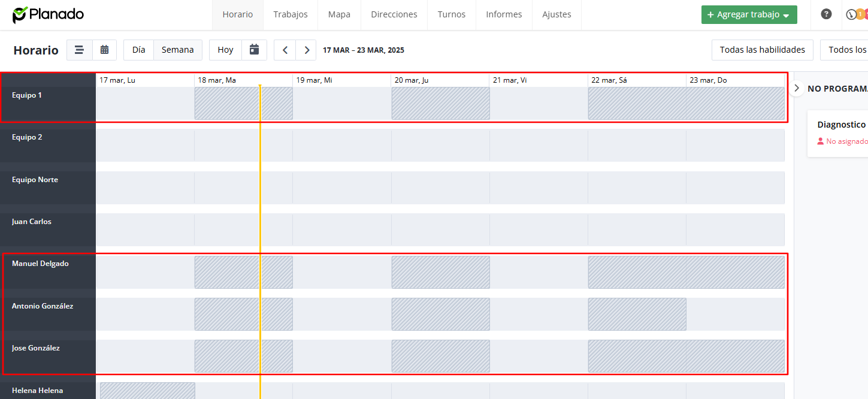The image size is (868, 399).
Task: Open the Trabajos tab
Action: tap(291, 14)
